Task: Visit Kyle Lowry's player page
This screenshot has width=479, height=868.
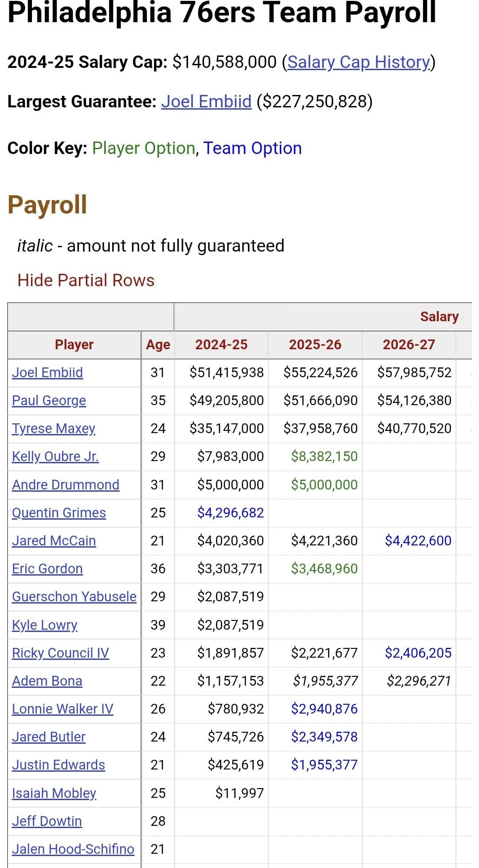Action: click(45, 625)
